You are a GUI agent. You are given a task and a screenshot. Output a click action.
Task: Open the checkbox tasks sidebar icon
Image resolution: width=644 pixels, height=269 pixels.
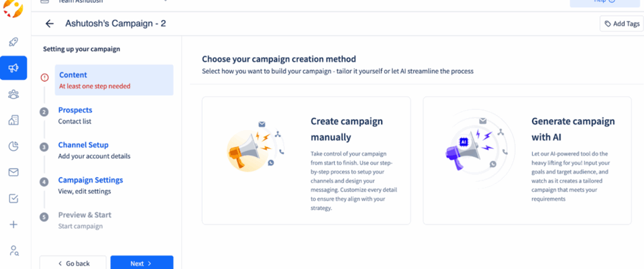(x=13, y=199)
